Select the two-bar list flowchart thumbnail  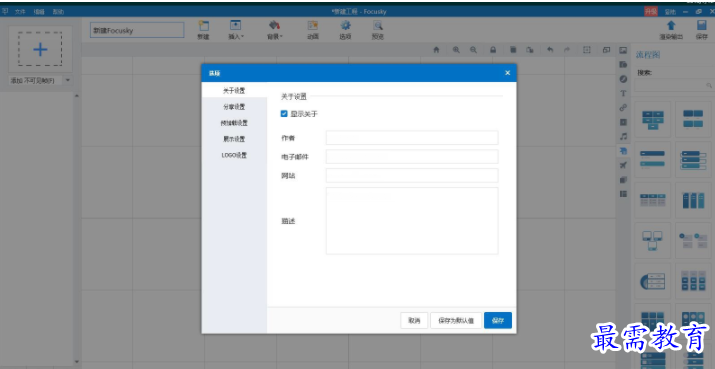click(653, 159)
